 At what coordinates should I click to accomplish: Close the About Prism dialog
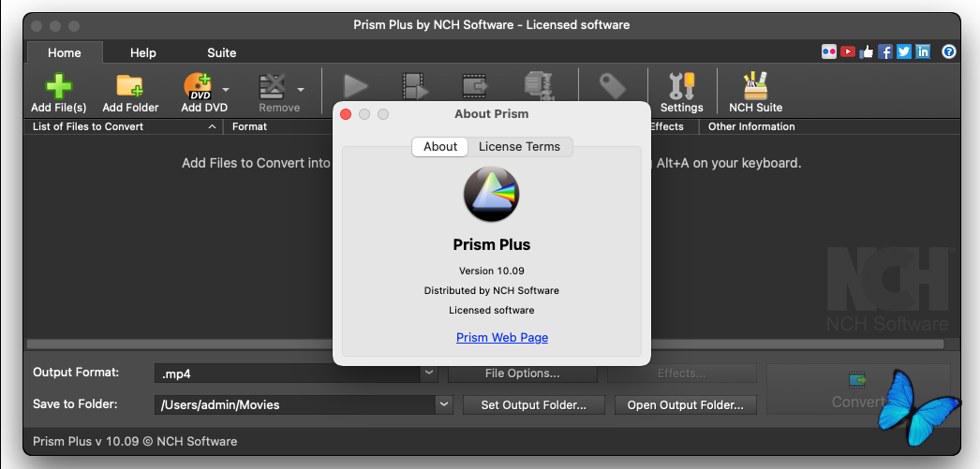(346, 114)
